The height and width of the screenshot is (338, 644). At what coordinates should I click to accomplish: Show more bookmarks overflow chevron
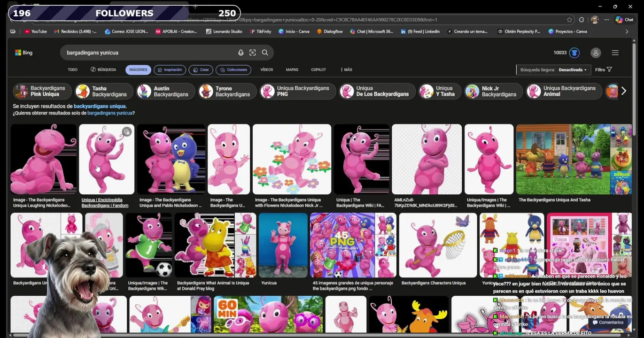coord(627,31)
